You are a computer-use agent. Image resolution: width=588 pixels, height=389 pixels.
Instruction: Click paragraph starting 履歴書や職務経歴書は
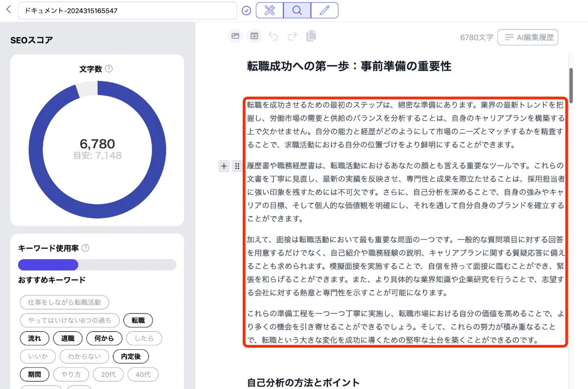click(405, 192)
